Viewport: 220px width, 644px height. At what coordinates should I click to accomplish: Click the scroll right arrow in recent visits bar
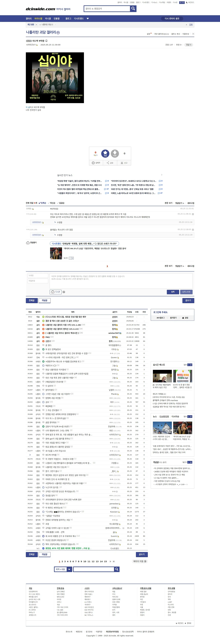click(186, 25)
